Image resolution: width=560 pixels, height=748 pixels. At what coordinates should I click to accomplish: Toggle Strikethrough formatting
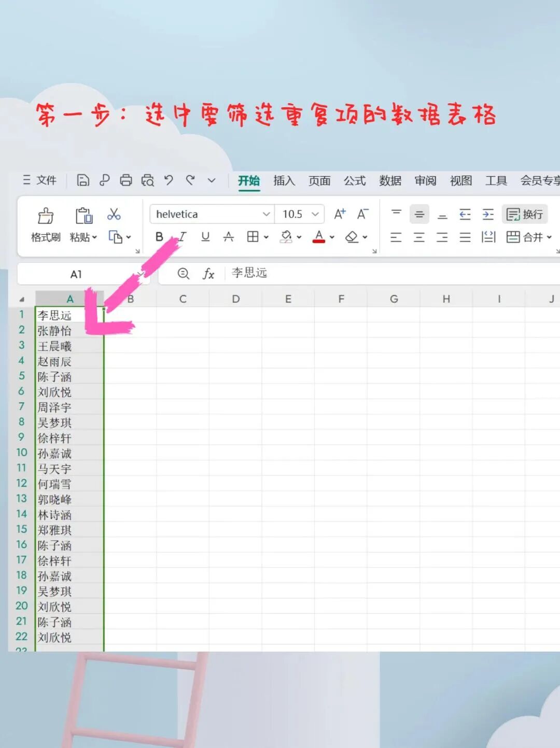pos(228,237)
